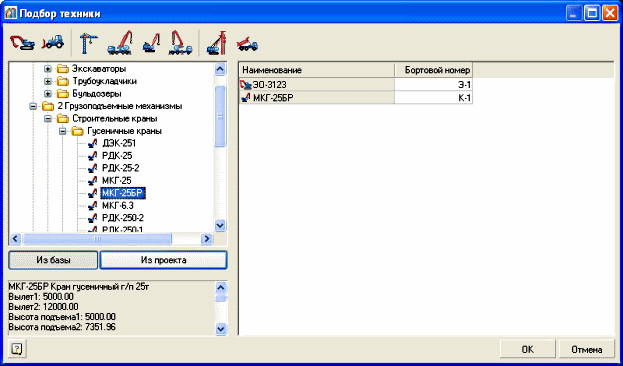Switch to Из проекта source button
Image resolution: width=623 pixels, height=366 pixels.
[164, 260]
